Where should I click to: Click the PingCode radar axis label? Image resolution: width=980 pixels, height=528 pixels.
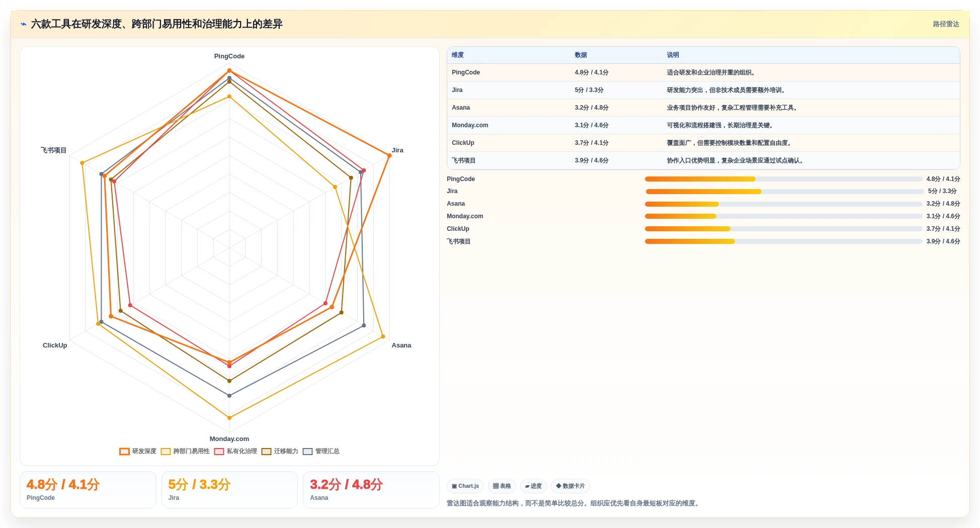click(229, 56)
